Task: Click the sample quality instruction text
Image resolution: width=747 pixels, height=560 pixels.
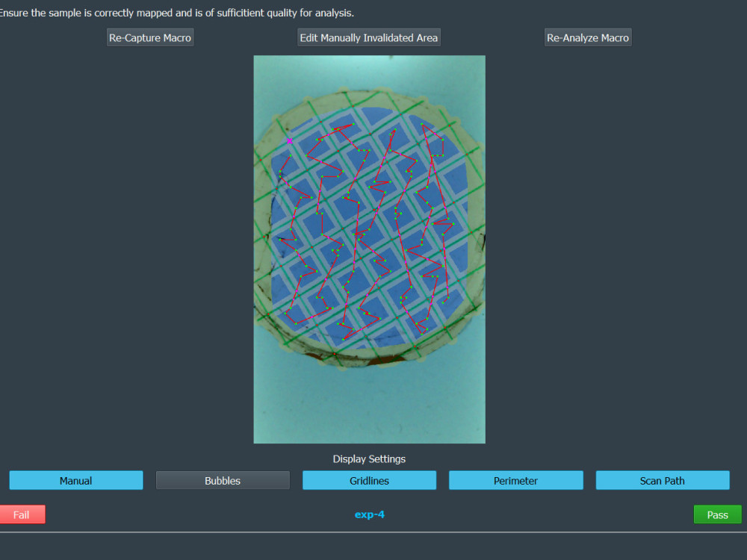Action: [177, 13]
